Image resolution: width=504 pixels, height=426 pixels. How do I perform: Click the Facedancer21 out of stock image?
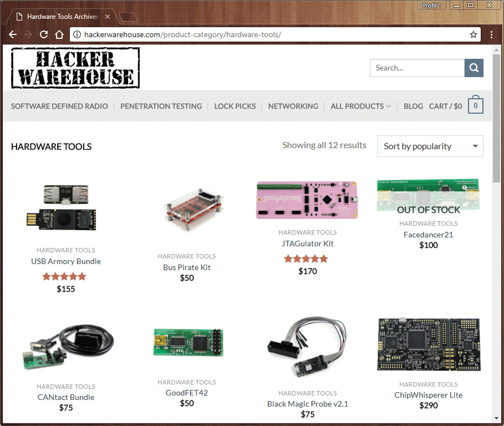[x=429, y=195]
